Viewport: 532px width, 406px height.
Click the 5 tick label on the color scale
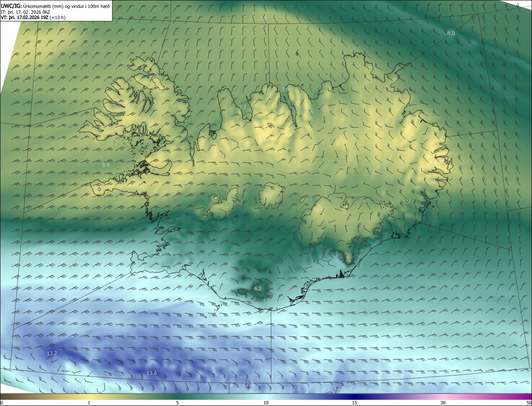coord(177,403)
